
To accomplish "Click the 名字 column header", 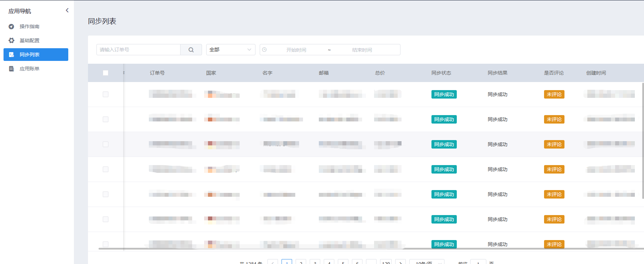I will (x=267, y=73).
